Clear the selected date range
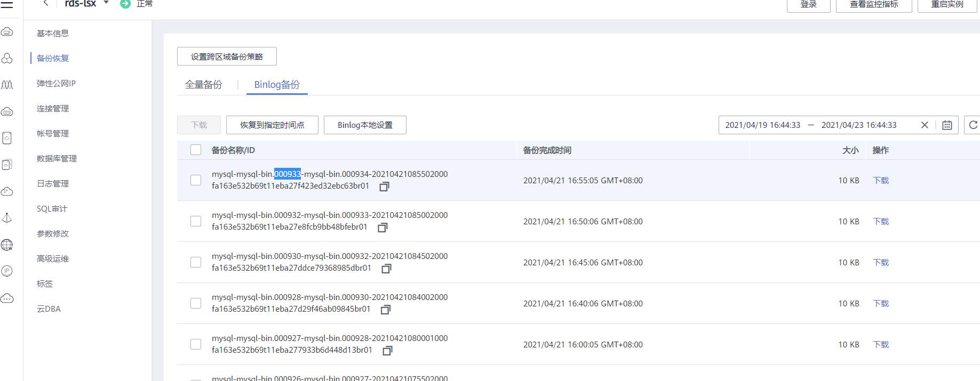The height and width of the screenshot is (381, 980). (x=925, y=125)
